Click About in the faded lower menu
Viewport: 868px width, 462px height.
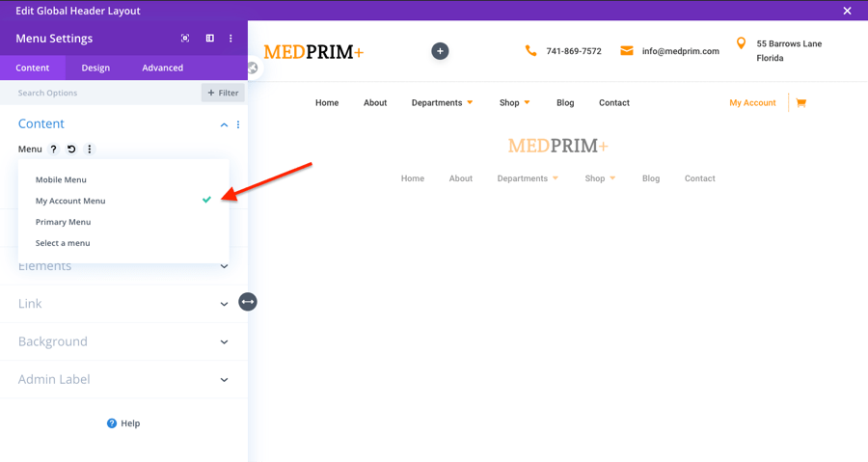tap(461, 178)
